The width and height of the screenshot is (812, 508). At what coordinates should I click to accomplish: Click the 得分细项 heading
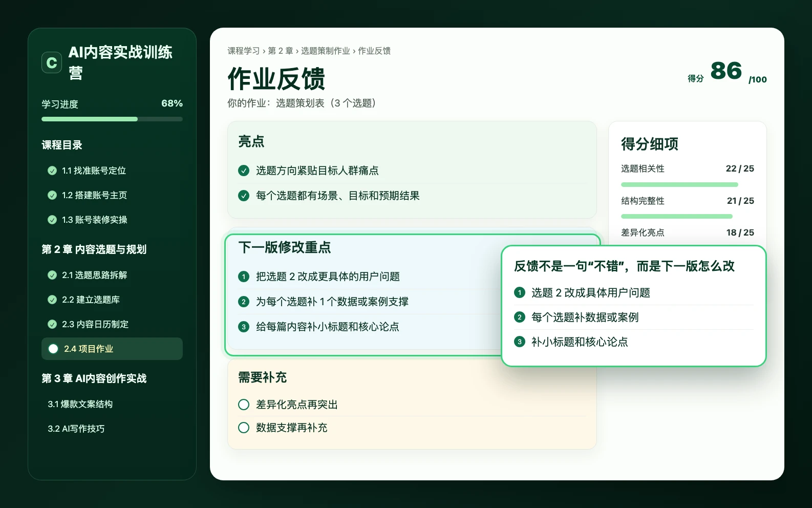(650, 144)
